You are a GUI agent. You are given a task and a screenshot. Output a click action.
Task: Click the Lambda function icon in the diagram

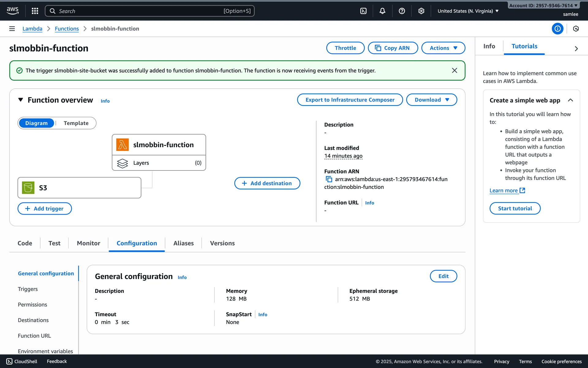click(123, 145)
